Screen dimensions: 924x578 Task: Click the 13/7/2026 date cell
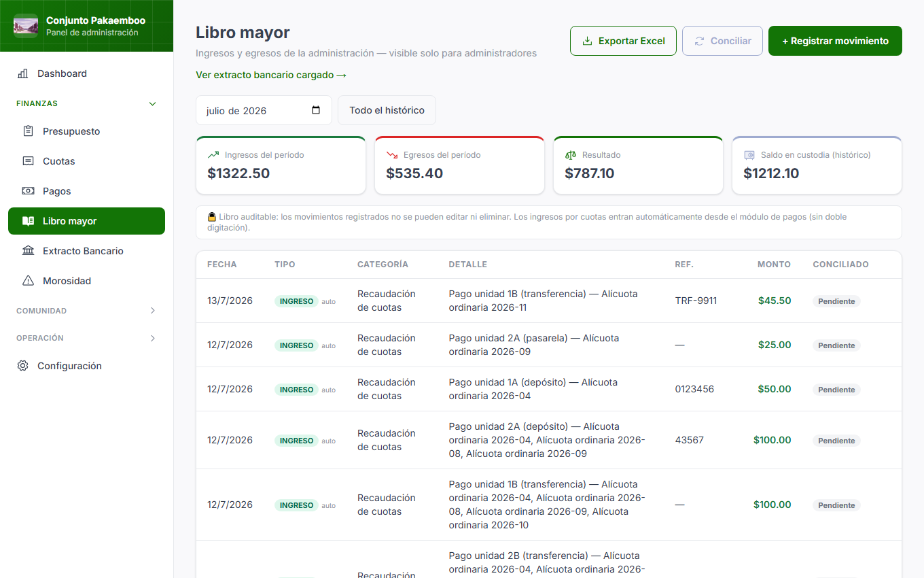(x=230, y=301)
